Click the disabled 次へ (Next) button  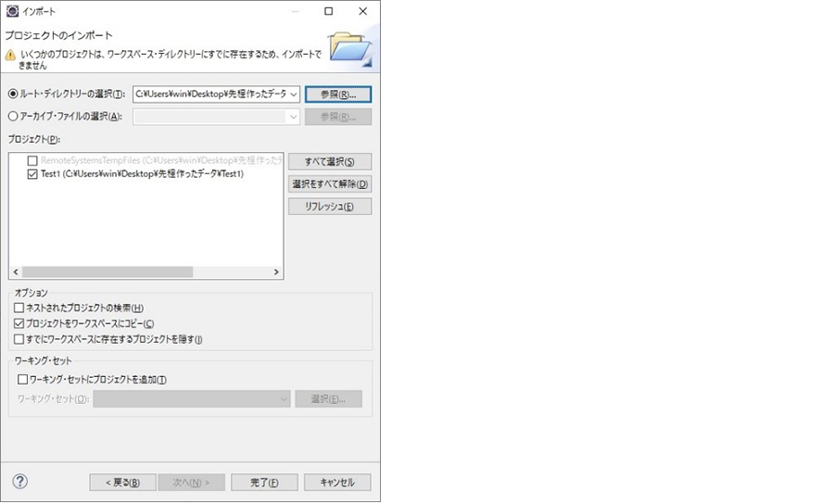point(192,482)
